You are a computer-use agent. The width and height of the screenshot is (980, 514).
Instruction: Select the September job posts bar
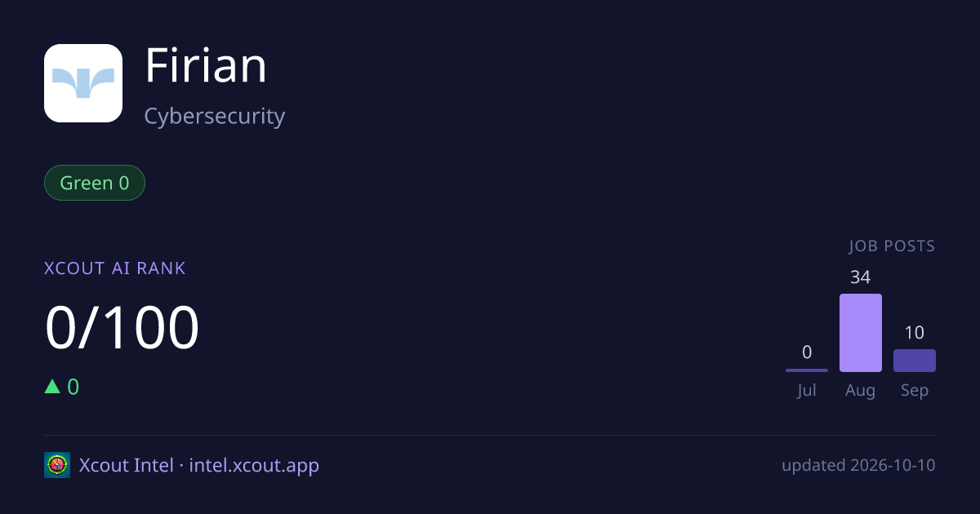pyautogui.click(x=915, y=361)
